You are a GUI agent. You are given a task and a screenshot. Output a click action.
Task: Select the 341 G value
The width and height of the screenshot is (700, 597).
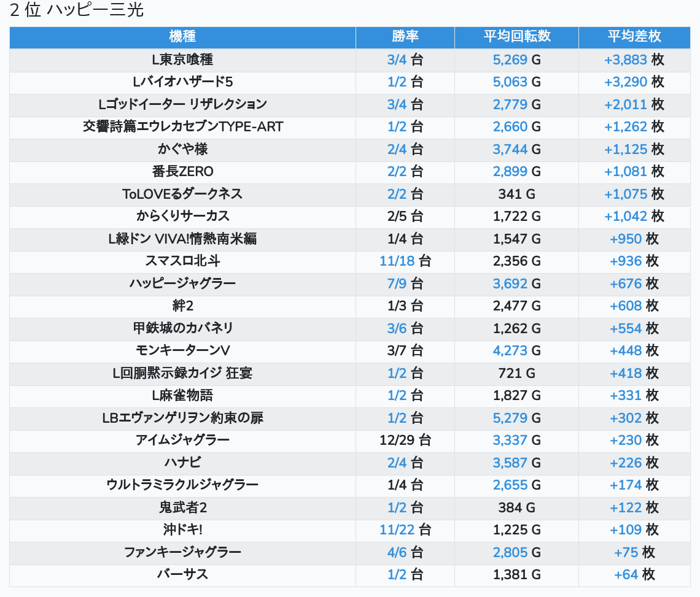tap(516, 194)
